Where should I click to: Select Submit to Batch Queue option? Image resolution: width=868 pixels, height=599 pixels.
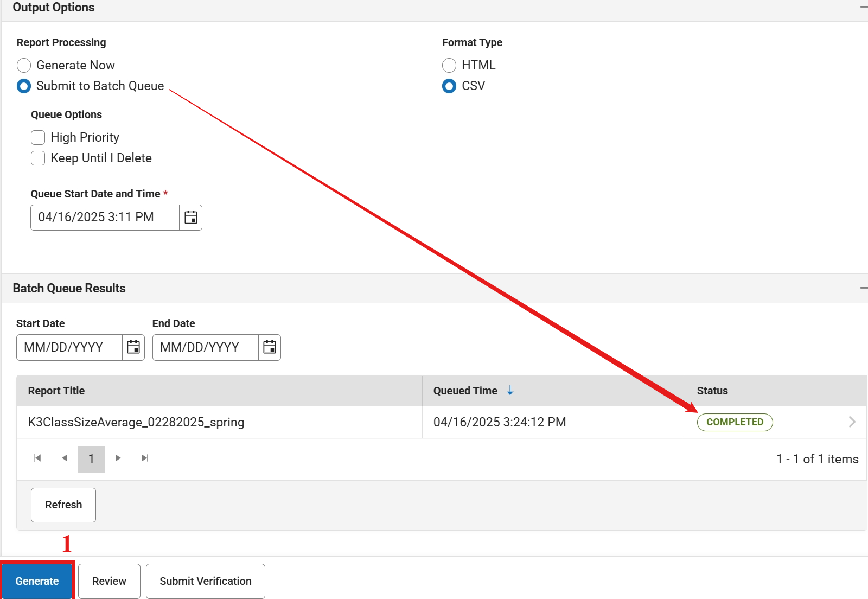24,86
